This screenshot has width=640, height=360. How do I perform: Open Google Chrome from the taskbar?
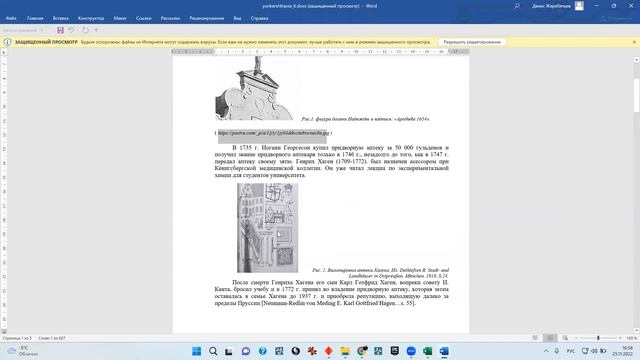tap(362, 351)
